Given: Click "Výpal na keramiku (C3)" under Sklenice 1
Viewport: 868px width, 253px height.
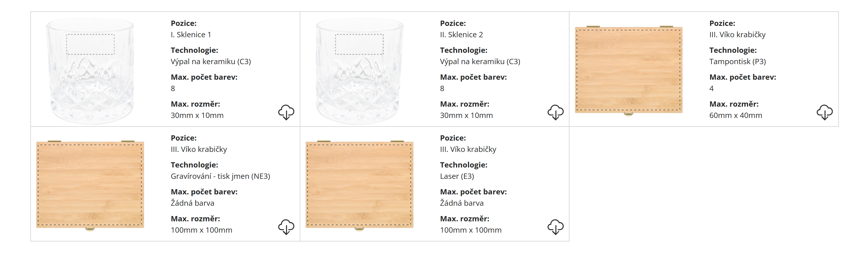Looking at the screenshot, I should coord(211,62).
